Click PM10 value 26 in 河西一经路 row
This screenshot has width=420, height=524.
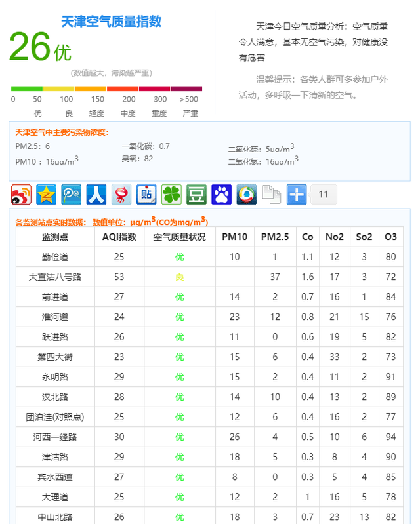tap(235, 437)
